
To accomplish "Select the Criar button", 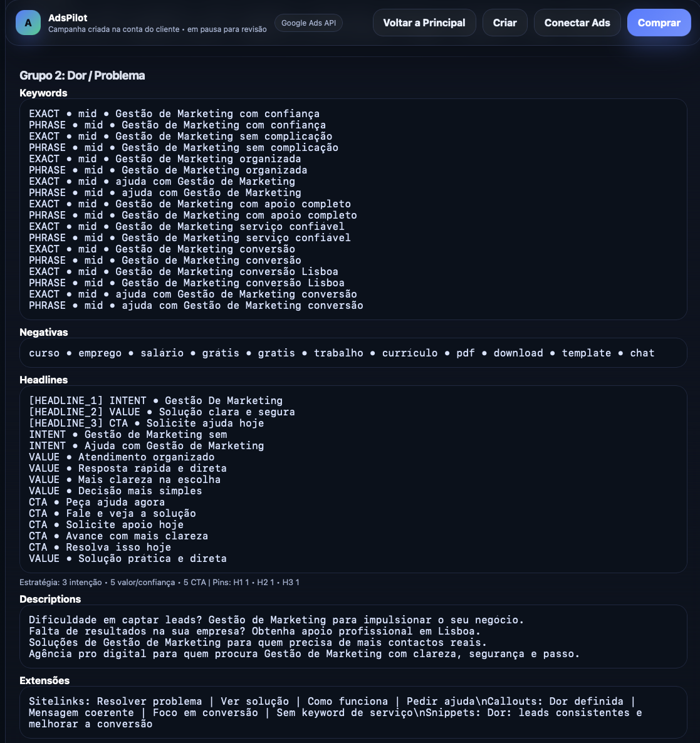I will pos(504,23).
